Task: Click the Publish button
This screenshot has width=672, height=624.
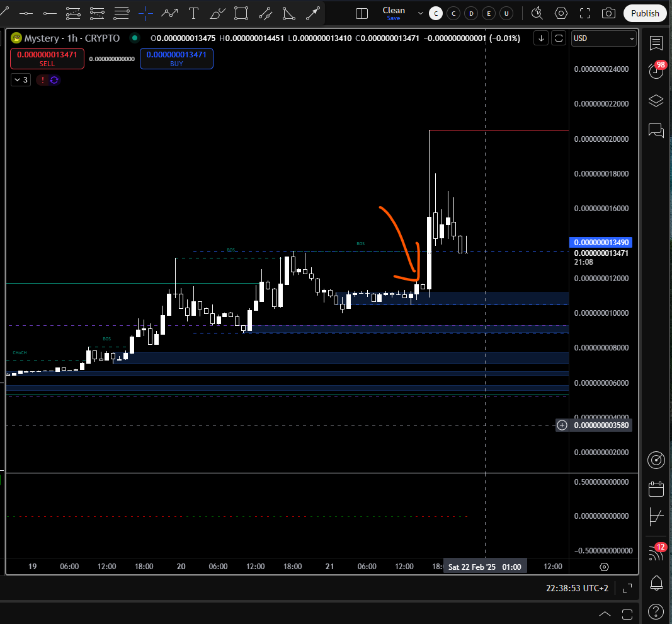Action: tap(645, 13)
